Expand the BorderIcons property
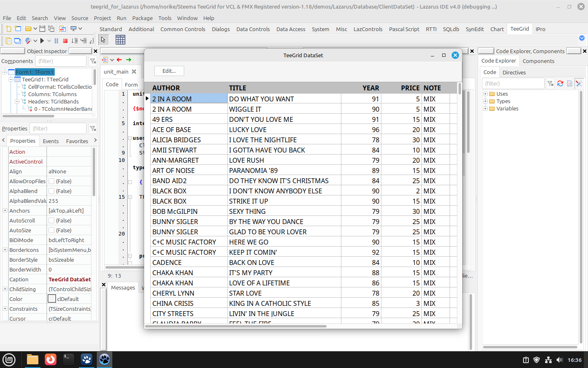 [5, 250]
